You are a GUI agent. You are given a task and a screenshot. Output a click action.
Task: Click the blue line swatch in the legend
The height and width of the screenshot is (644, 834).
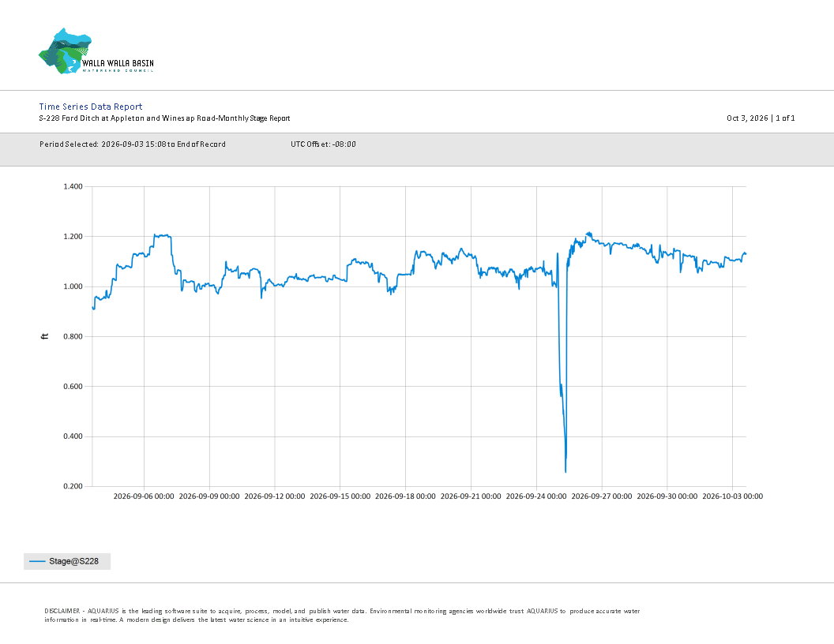pyautogui.click(x=37, y=561)
